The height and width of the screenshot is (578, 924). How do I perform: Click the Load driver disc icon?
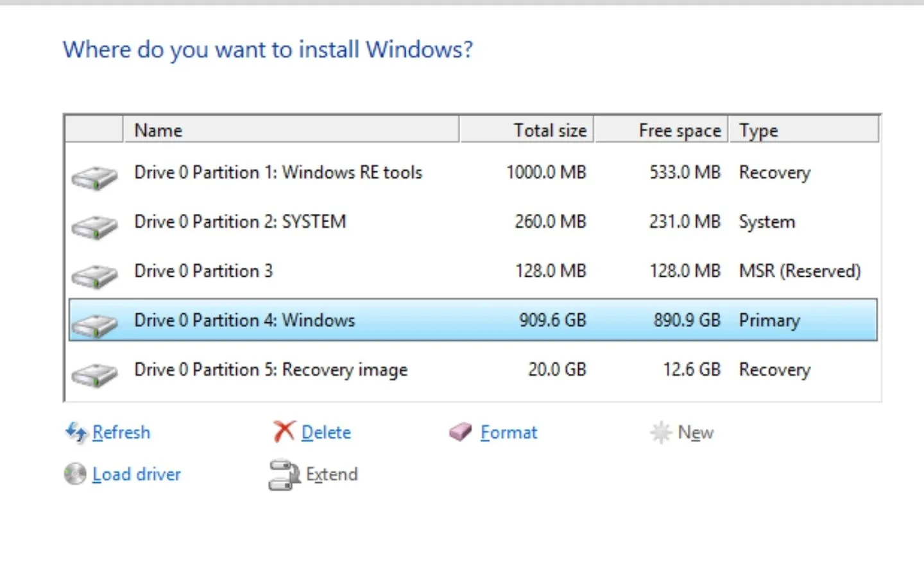pos(75,474)
